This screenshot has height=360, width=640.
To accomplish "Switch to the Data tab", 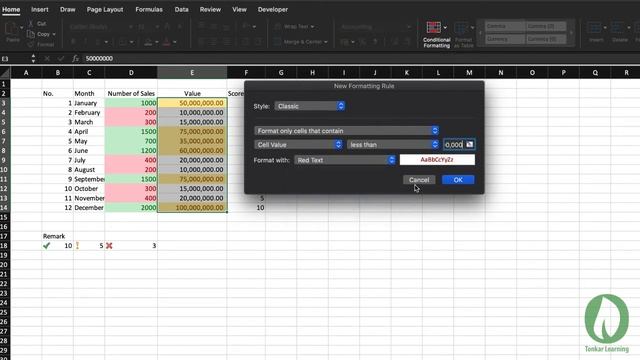I will pos(181,9).
